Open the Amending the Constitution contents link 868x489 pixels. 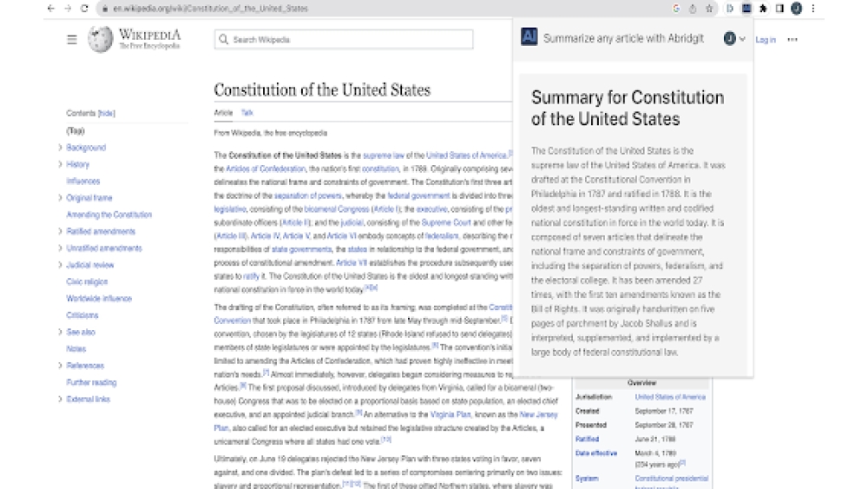pyautogui.click(x=108, y=215)
